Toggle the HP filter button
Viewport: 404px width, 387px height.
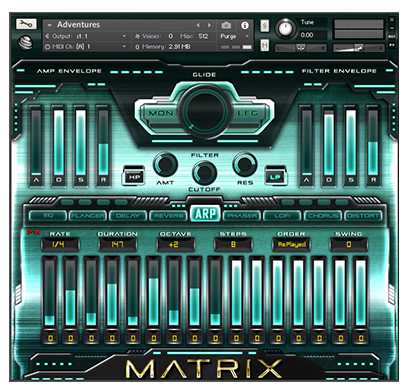(134, 177)
